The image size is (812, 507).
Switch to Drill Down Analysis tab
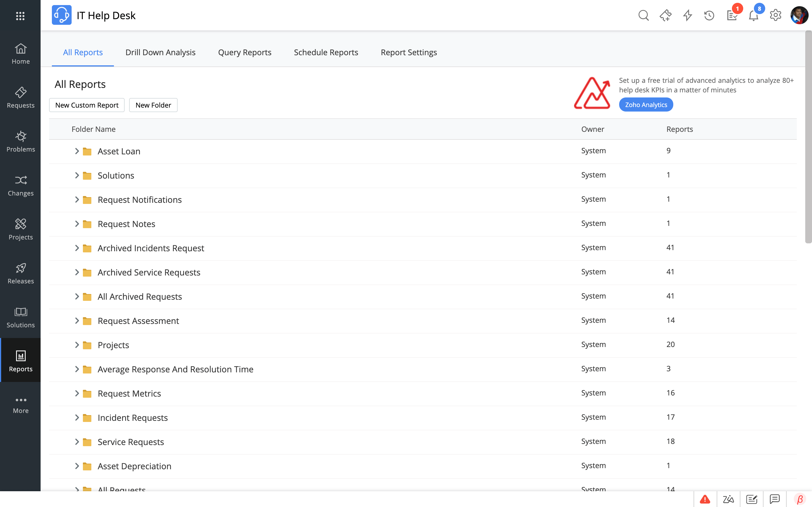(160, 52)
